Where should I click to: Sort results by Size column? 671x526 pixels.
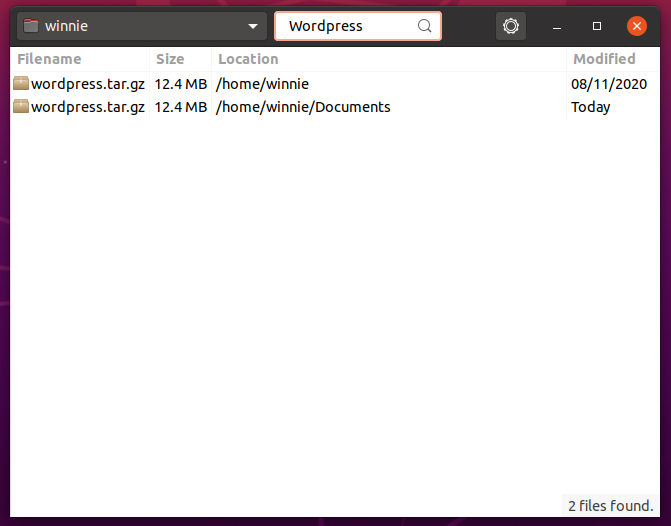[180, 59]
